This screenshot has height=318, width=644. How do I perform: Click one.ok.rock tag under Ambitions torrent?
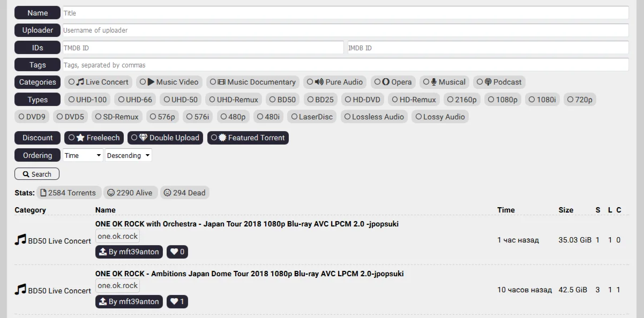(x=118, y=285)
